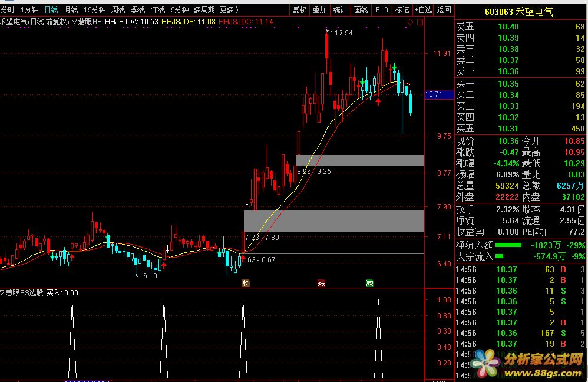588x382 pixels.
Task: Switch to the 1分钟 period
Action: [x=29, y=10]
